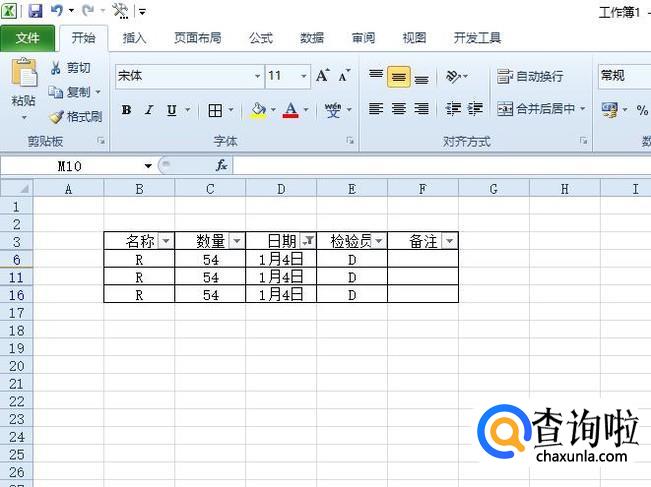Click in the formula bar input

(x=442, y=166)
